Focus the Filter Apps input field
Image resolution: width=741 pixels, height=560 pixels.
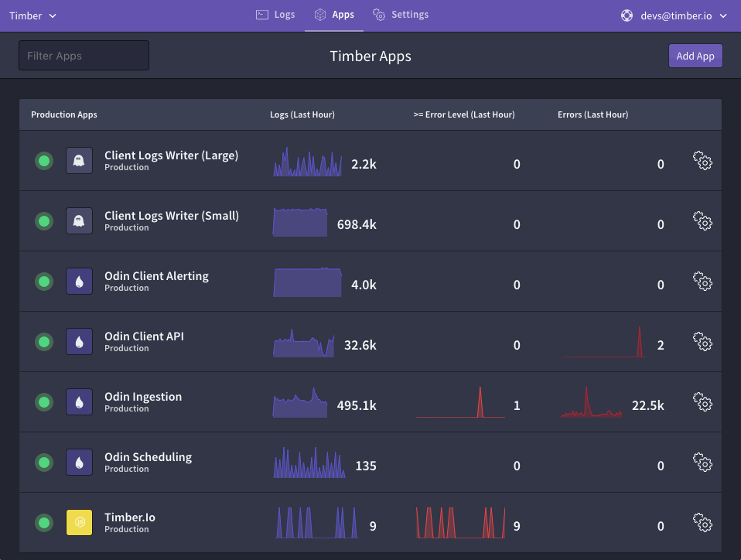tap(84, 55)
